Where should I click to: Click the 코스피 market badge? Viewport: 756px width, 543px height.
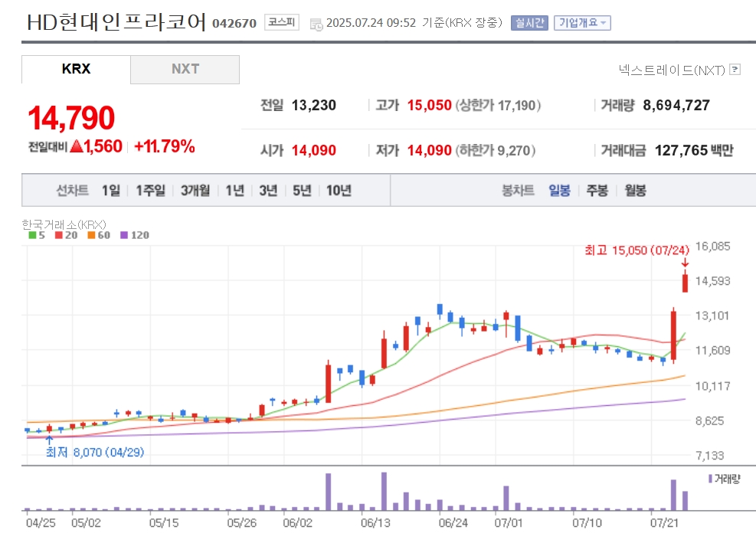[282, 22]
